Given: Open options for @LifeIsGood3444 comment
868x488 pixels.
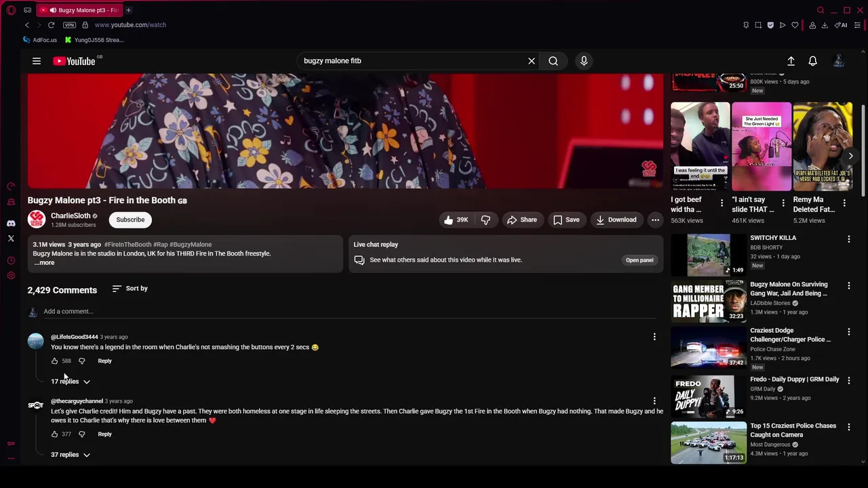Looking at the screenshot, I should (654, 337).
